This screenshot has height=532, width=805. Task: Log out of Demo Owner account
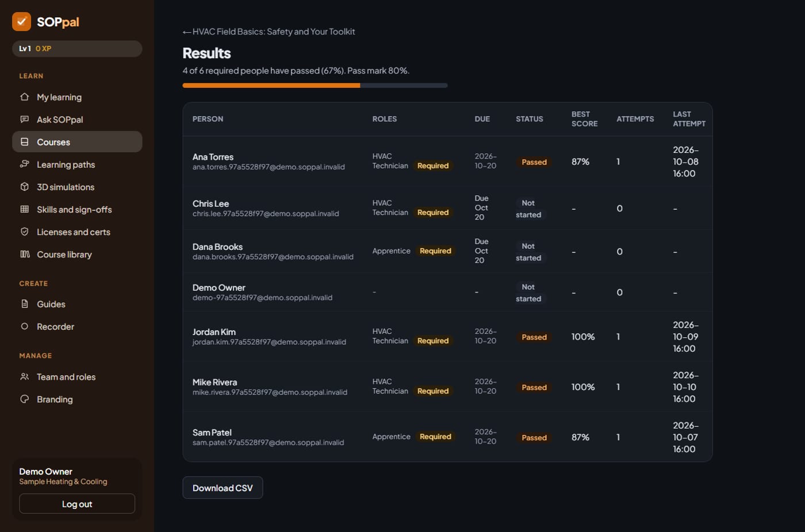(77, 504)
